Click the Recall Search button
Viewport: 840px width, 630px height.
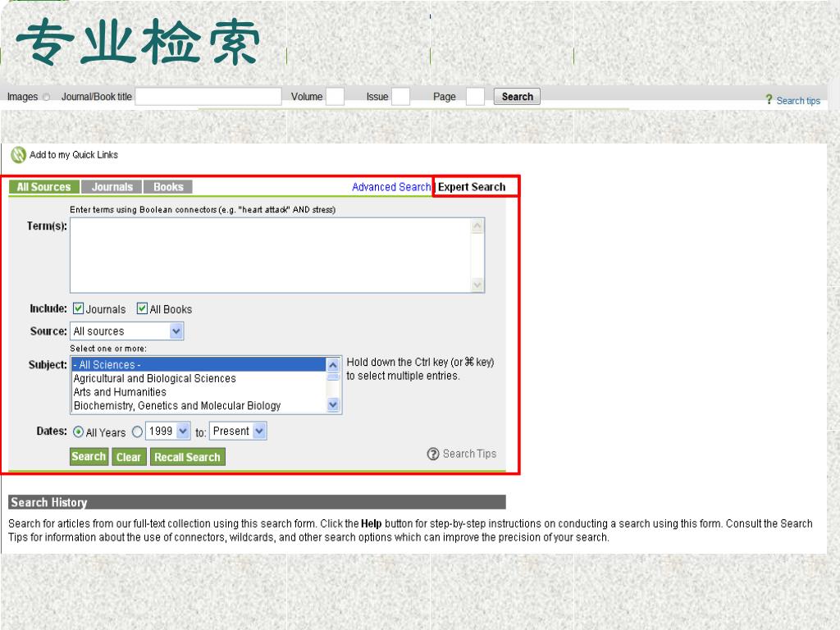point(188,457)
